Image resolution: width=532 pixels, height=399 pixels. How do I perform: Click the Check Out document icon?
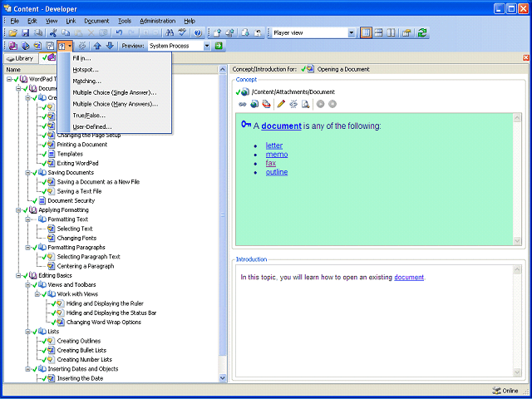(x=245, y=33)
